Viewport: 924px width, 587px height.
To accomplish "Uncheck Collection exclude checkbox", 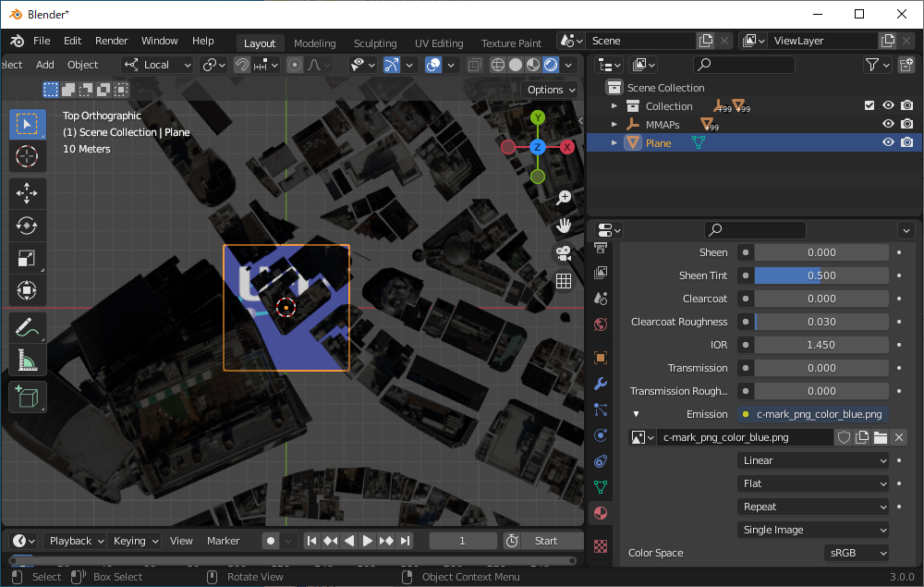I will pyautogui.click(x=869, y=105).
